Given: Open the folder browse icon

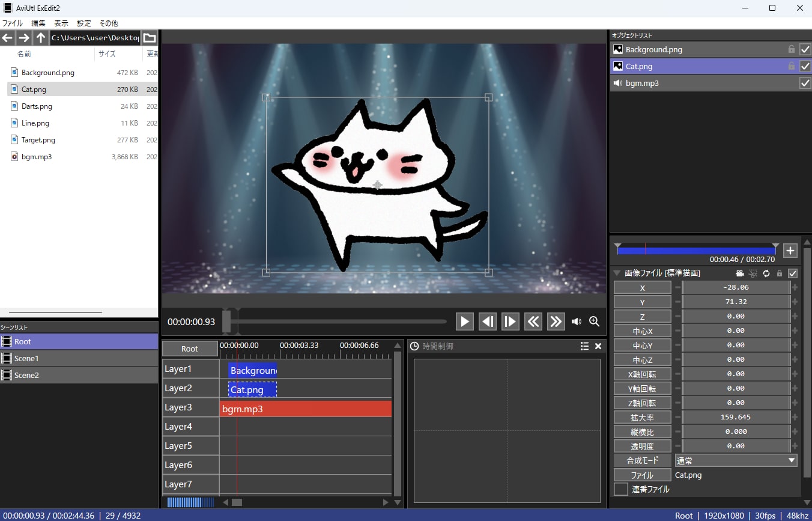Looking at the screenshot, I should coord(149,38).
